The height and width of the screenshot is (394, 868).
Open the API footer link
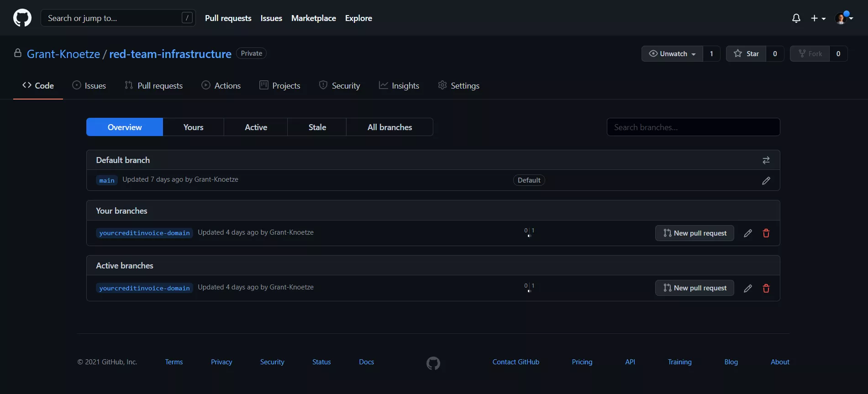click(x=630, y=362)
